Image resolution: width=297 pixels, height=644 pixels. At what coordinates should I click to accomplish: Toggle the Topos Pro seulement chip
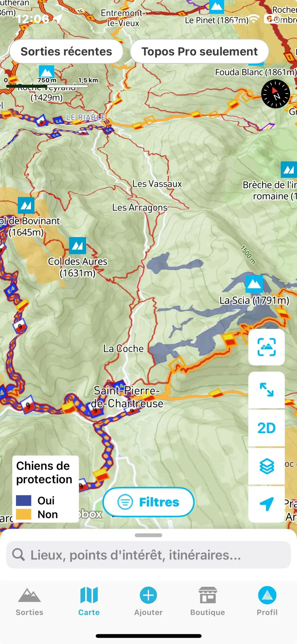click(199, 51)
